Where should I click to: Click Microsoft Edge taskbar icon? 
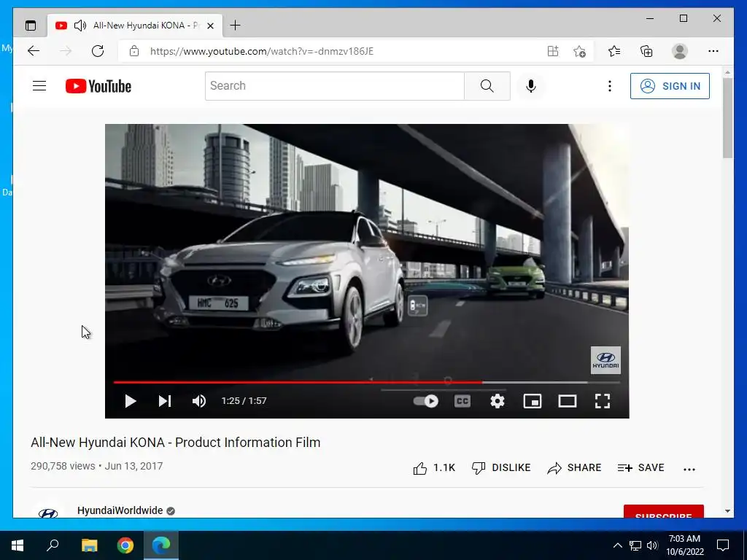coord(161,545)
